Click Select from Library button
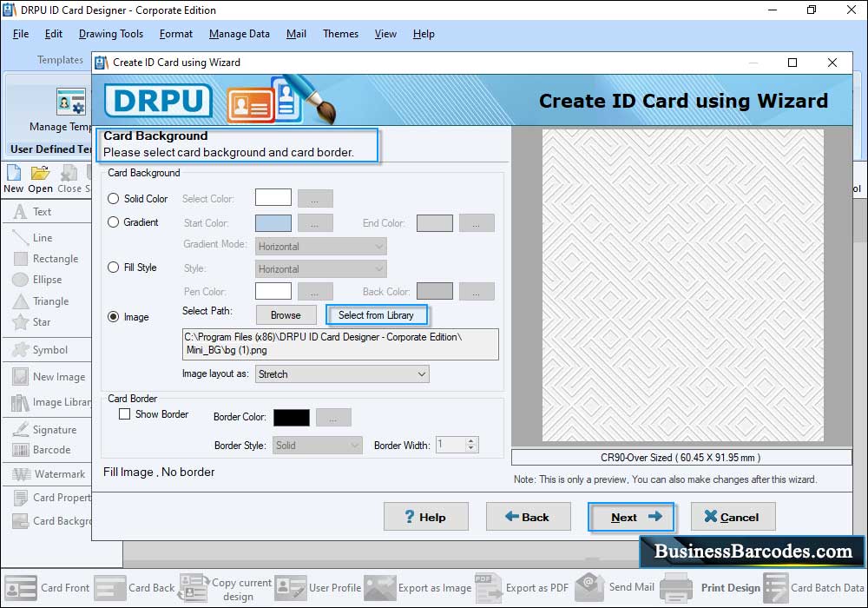This screenshot has height=608, width=868. pyautogui.click(x=377, y=315)
